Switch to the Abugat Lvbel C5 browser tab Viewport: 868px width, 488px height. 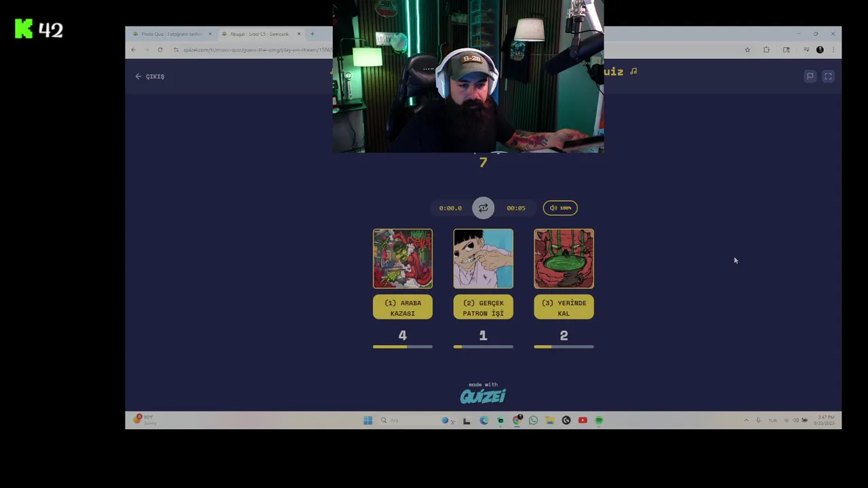tap(260, 34)
